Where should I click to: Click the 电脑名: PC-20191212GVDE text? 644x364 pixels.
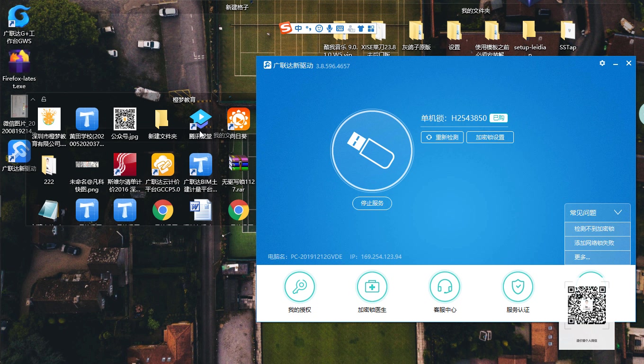point(305,257)
